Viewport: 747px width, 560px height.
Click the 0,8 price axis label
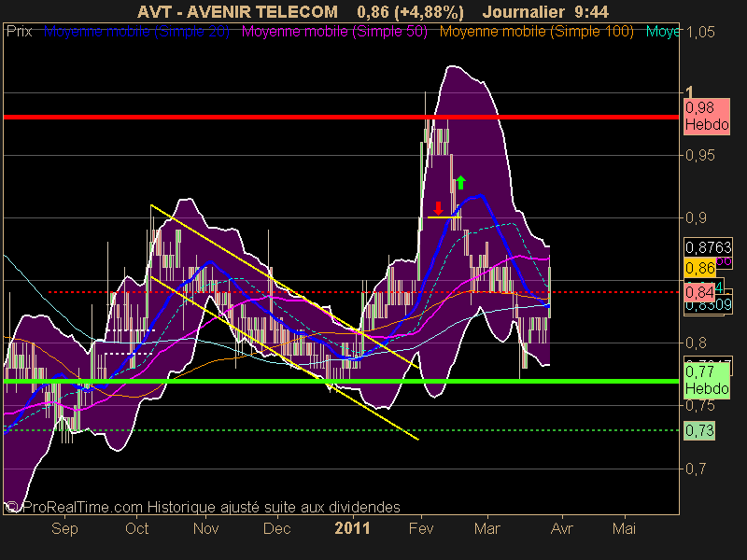696,343
